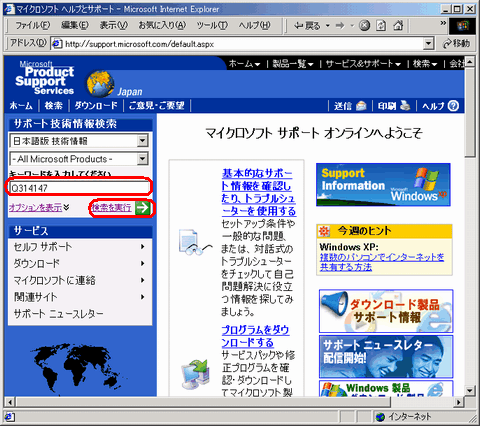Click the Microsoft Product Support Services logo
Image resolution: width=480 pixels, height=426 pixels.
click(x=45, y=78)
